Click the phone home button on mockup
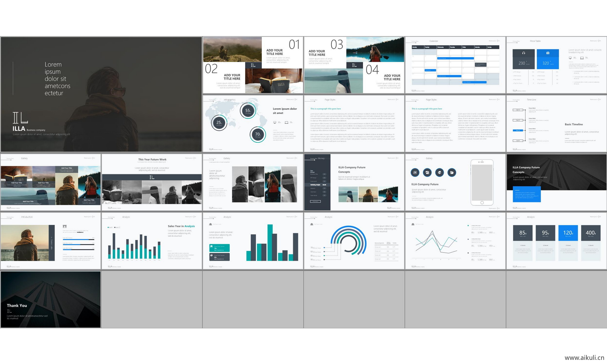607x364 pixels. [x=482, y=203]
